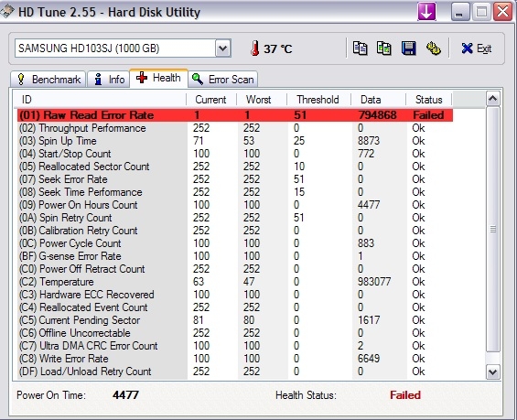Sort by the Threshold column header
This screenshot has width=517, height=420.
[x=318, y=99]
